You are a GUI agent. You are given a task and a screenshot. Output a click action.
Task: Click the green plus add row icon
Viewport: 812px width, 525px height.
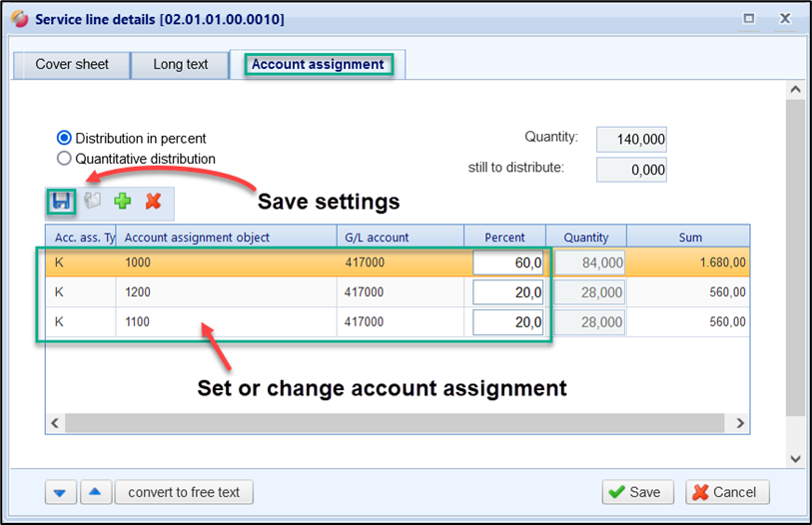click(x=123, y=202)
